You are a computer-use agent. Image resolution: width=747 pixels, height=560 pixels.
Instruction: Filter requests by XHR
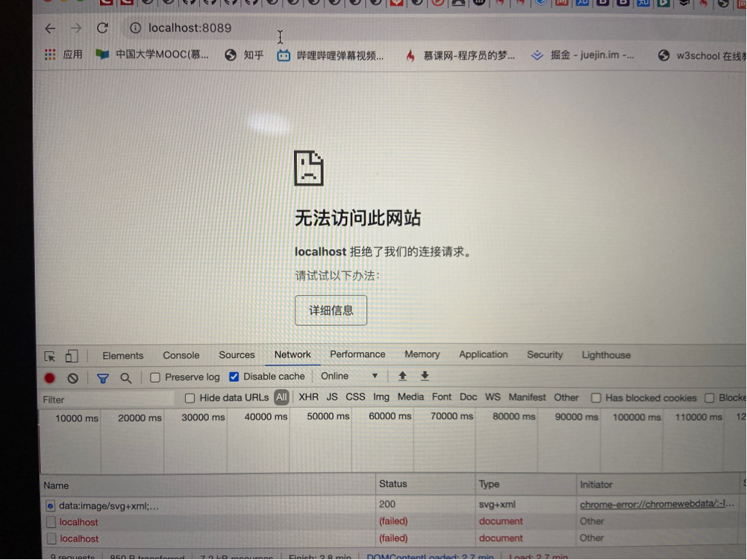[x=308, y=397]
